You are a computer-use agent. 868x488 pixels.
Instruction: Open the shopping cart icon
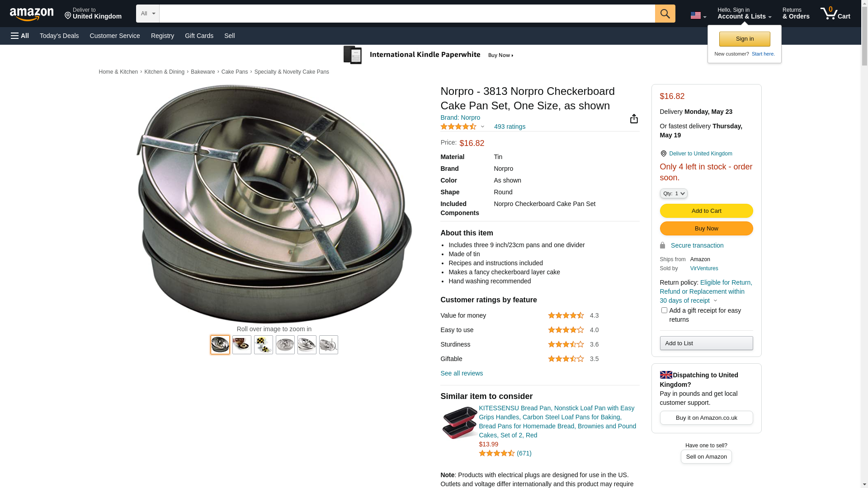click(835, 14)
